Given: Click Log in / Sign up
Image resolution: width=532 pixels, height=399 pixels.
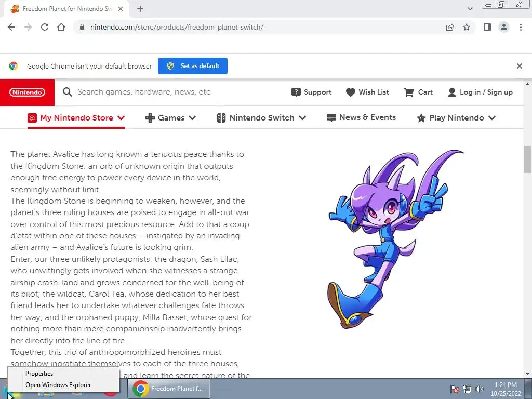Looking at the screenshot, I should point(480,92).
